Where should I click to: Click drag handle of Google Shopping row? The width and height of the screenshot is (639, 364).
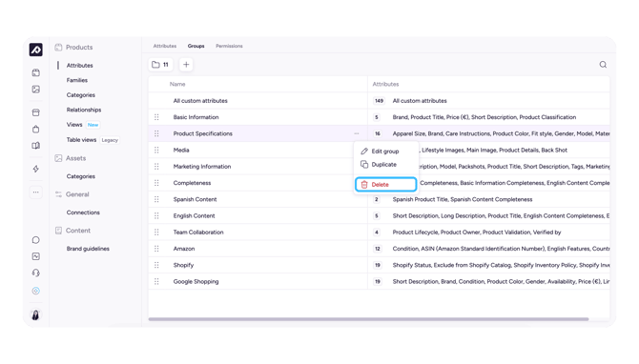coord(156,281)
